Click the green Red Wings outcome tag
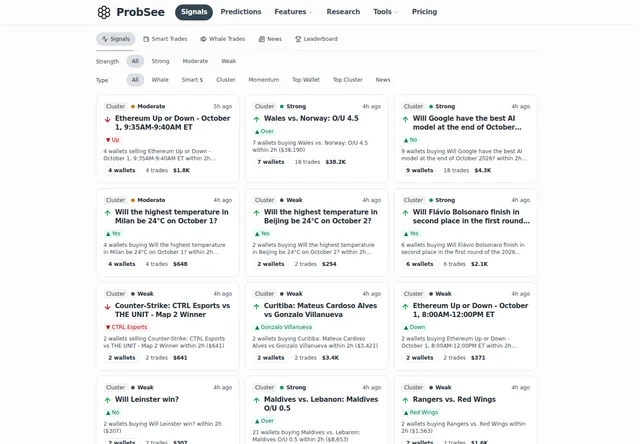The width and height of the screenshot is (640, 444). tap(421, 413)
